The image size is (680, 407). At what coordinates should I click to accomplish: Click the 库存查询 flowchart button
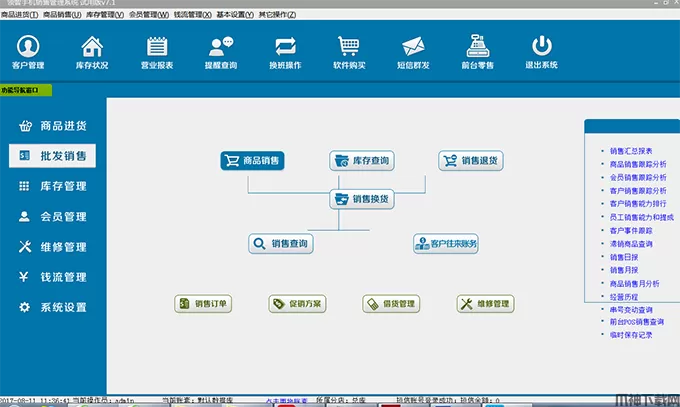coord(362,161)
